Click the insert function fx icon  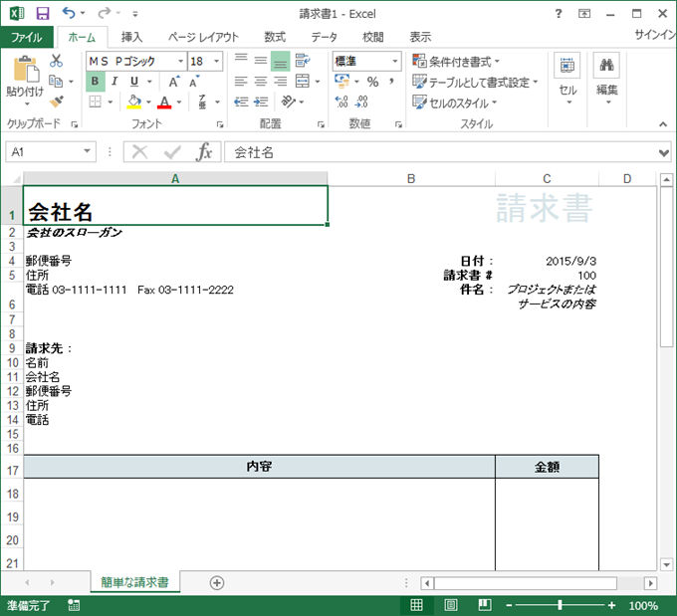click(204, 152)
